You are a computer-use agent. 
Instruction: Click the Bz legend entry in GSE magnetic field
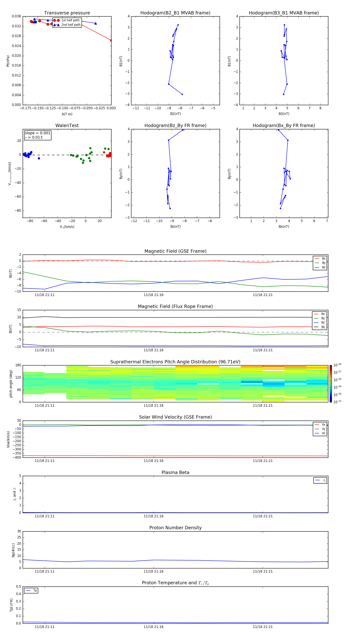pyautogui.click(x=320, y=267)
